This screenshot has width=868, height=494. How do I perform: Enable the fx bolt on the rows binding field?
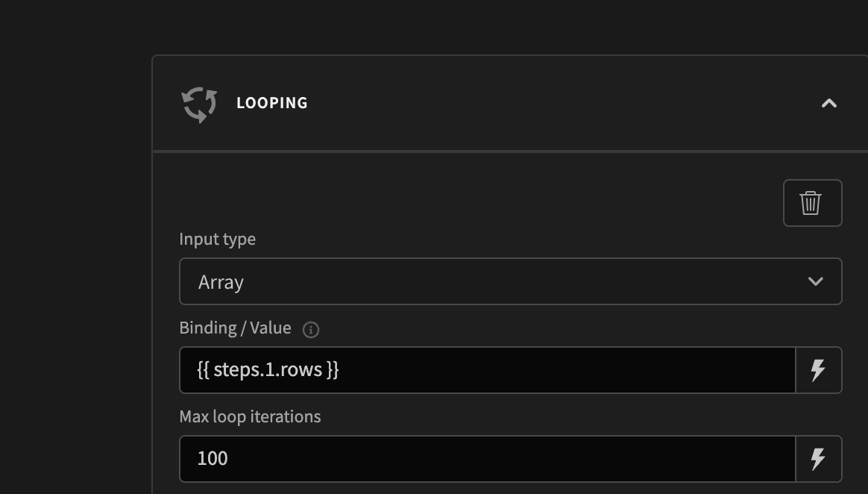(818, 369)
